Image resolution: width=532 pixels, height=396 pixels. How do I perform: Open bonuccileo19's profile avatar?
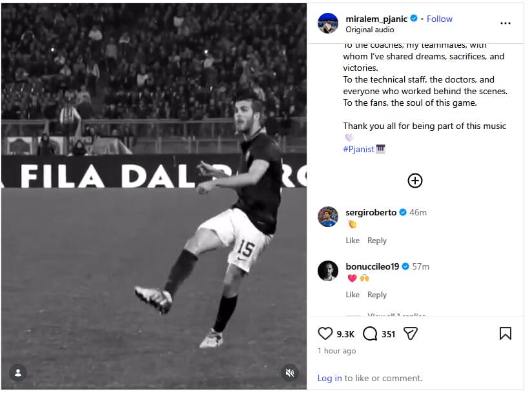[x=328, y=271]
